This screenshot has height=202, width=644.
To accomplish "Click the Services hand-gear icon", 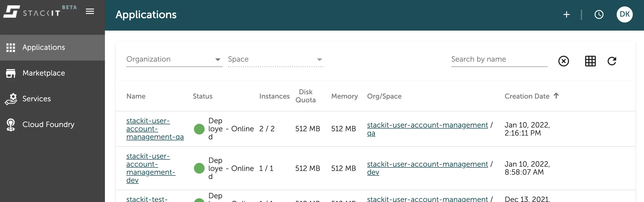I will (x=11, y=99).
